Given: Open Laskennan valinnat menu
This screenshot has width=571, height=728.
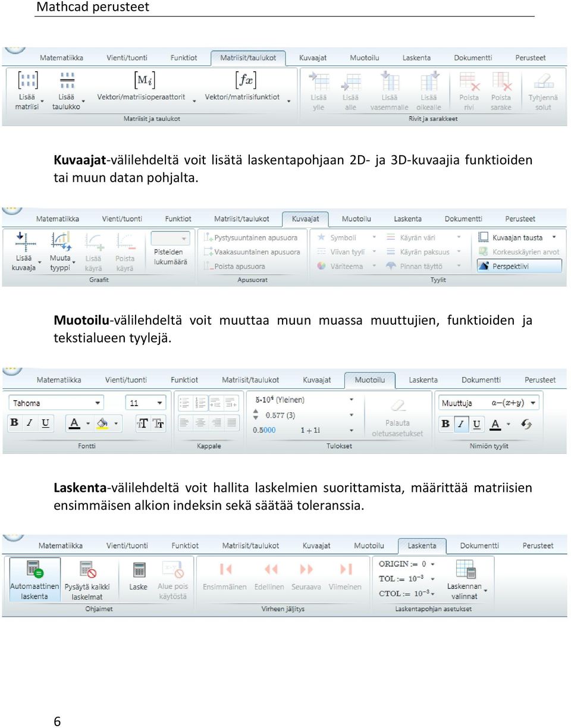Looking at the screenshot, I should 465,580.
